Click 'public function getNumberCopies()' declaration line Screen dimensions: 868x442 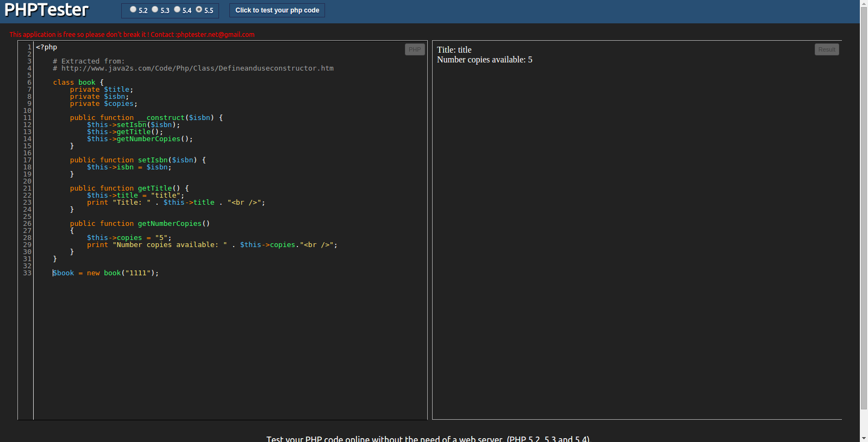140,224
